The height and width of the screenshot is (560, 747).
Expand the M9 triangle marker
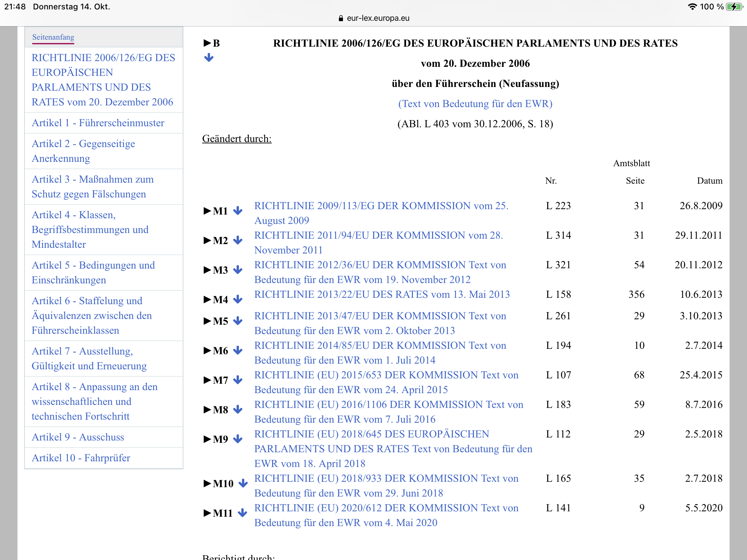[x=207, y=439]
